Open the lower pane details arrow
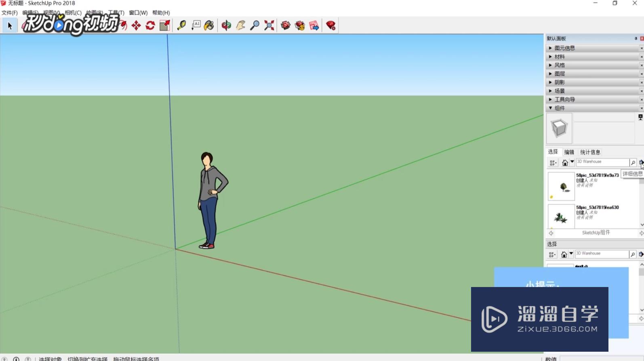644x361 pixels. [641, 254]
